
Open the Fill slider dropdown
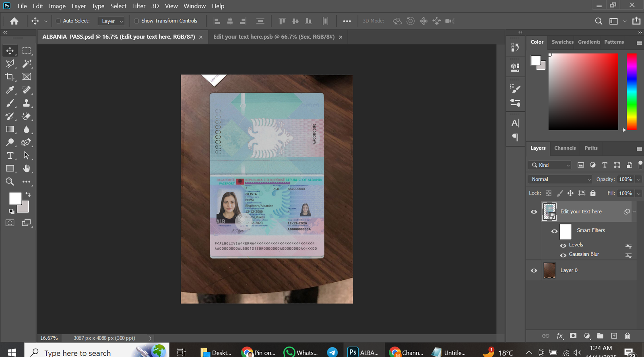pos(639,193)
